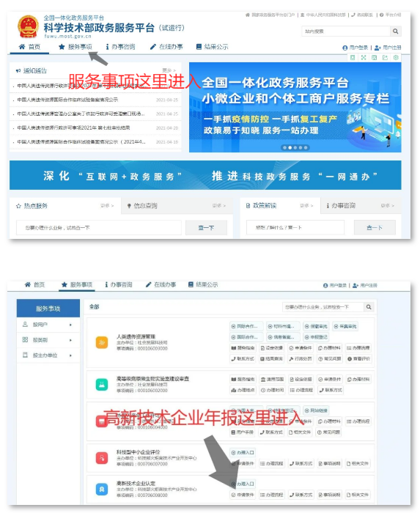420x513 pixels.
Task: Click the blue 高新技术企业认定 badge icon
Action: pyautogui.click(x=102, y=489)
